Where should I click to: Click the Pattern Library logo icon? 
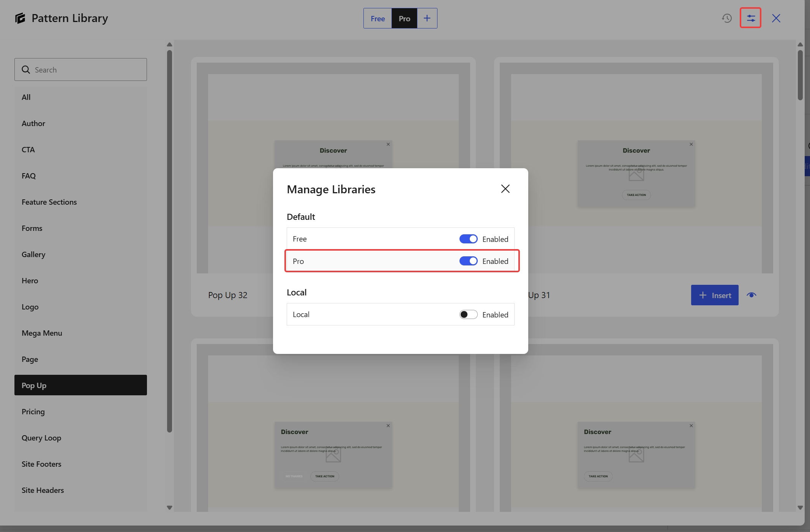tap(20, 18)
